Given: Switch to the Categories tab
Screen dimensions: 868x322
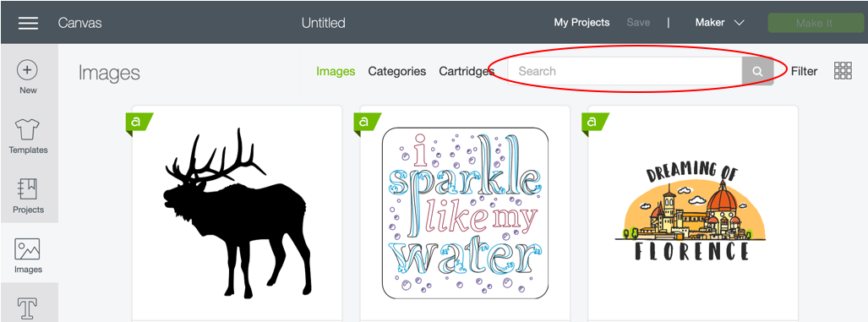Looking at the screenshot, I should click(397, 71).
